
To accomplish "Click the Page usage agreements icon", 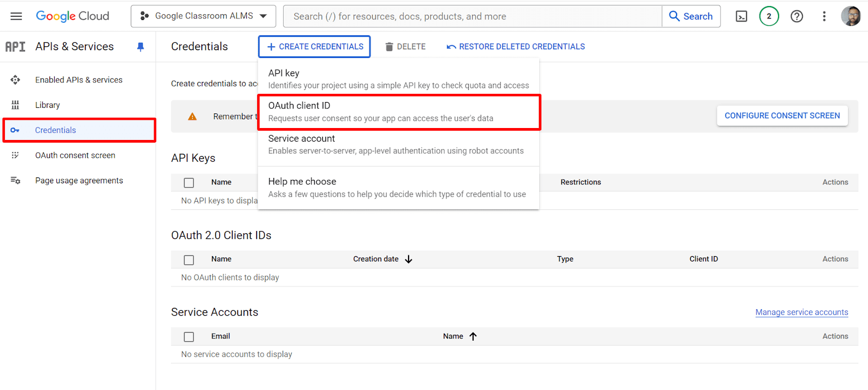I will (15, 180).
